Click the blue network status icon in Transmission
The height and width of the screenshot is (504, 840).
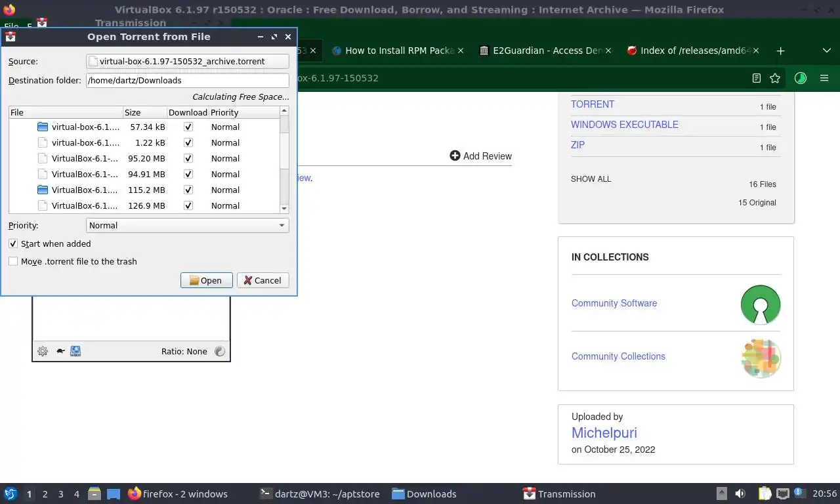[x=75, y=351]
